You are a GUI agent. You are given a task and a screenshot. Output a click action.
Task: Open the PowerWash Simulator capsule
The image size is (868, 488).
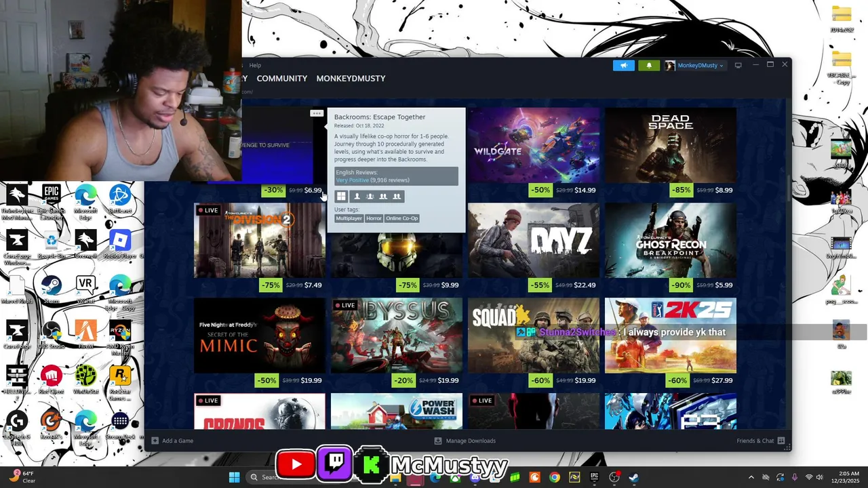tap(397, 411)
